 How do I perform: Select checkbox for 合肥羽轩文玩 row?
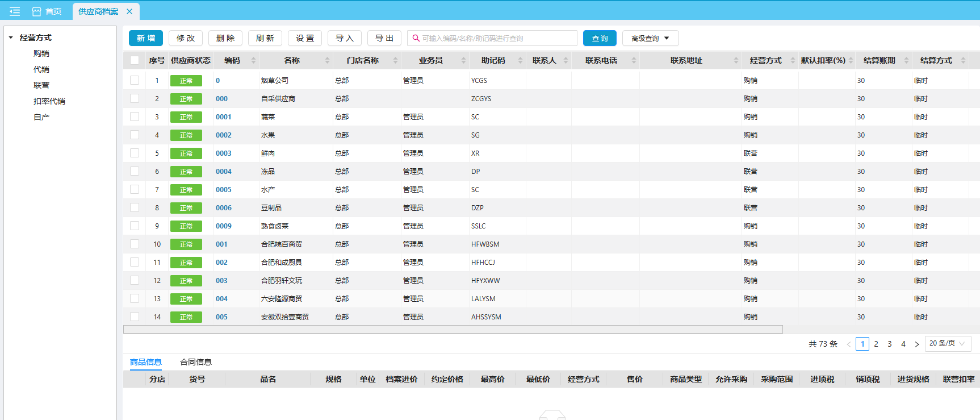[x=135, y=280]
